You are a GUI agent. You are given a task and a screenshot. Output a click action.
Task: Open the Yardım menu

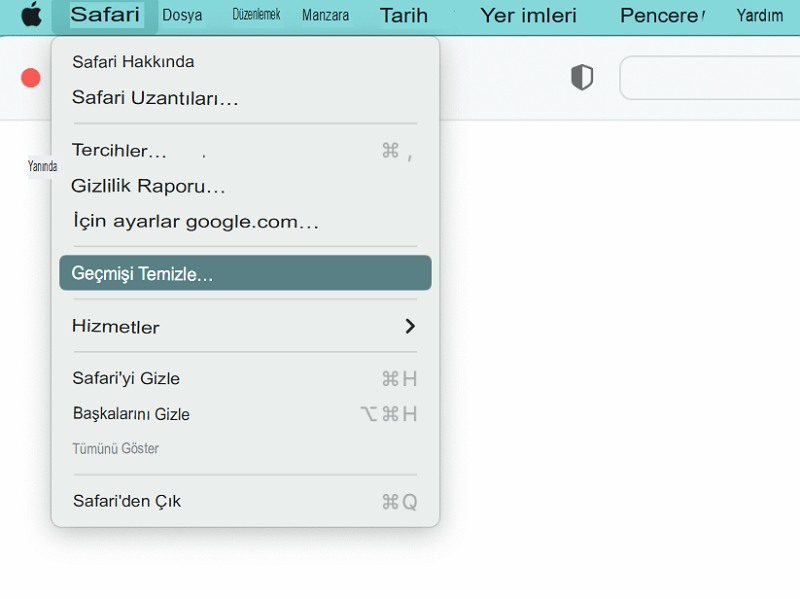pyautogui.click(x=759, y=15)
